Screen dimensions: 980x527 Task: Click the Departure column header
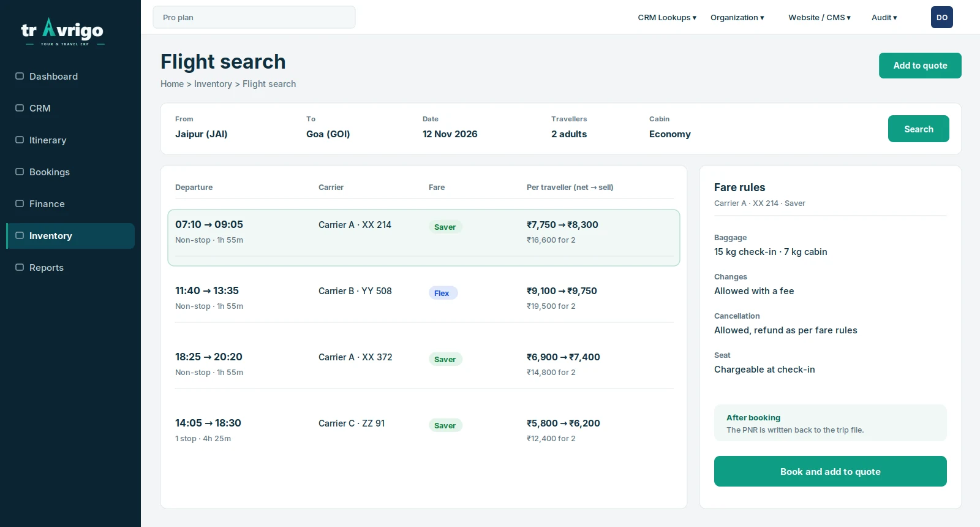coord(194,188)
